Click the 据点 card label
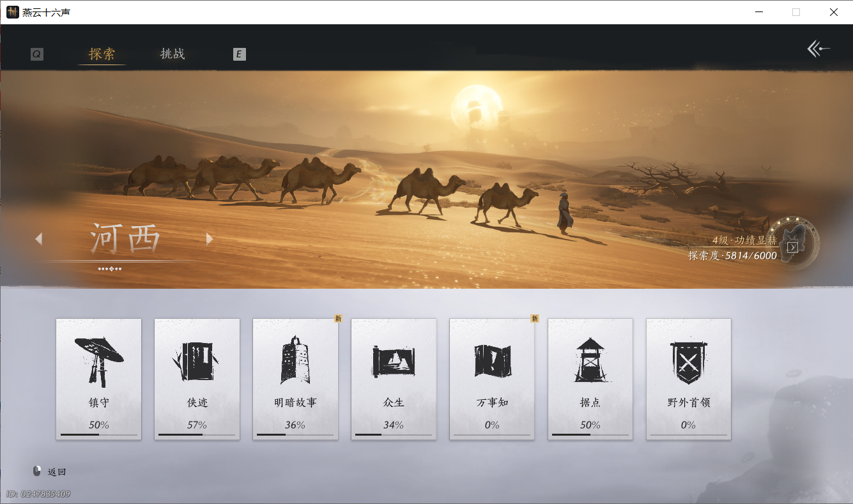853x504 pixels. point(590,402)
